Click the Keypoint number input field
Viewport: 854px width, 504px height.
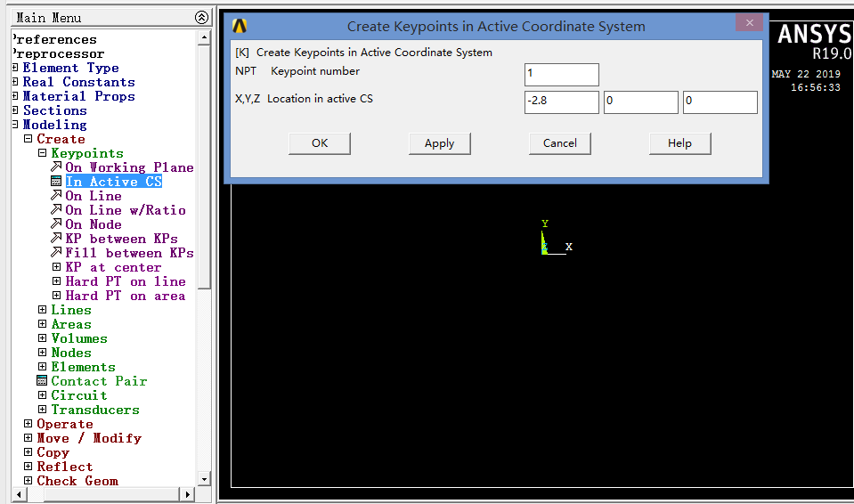click(562, 75)
